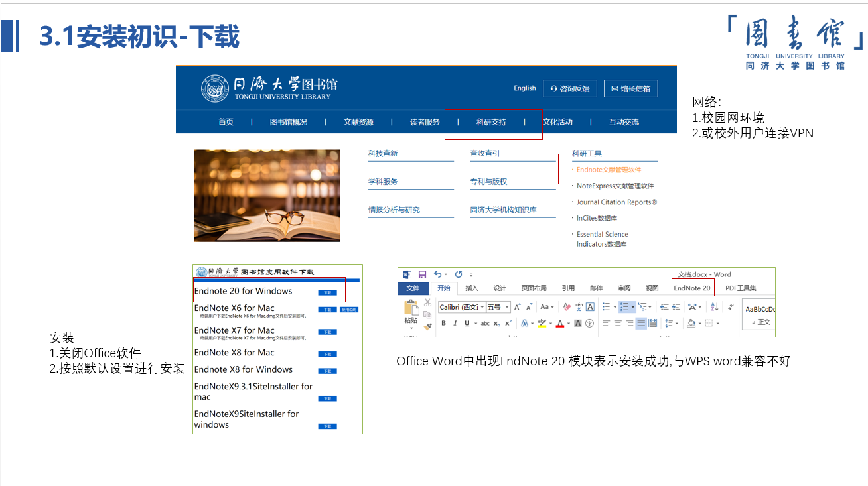Screen dimensions: 868x486
Task: Click the Format Painter brush icon
Action: (427, 326)
